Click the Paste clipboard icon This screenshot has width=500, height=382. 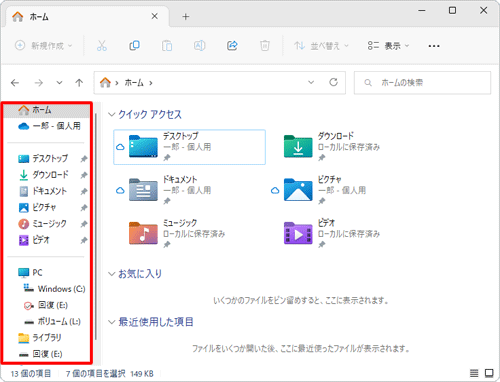pyautogui.click(x=167, y=45)
